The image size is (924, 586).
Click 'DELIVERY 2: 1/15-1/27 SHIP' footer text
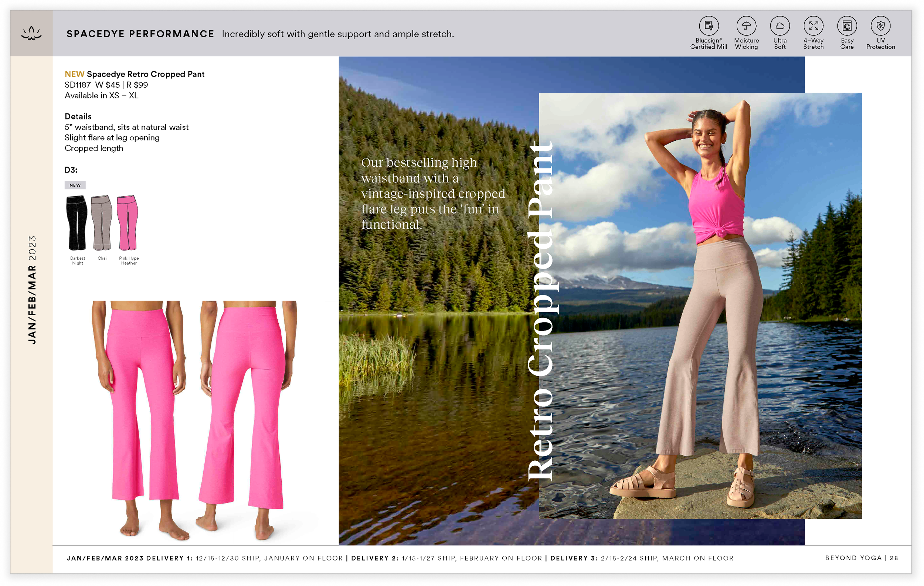click(446, 558)
